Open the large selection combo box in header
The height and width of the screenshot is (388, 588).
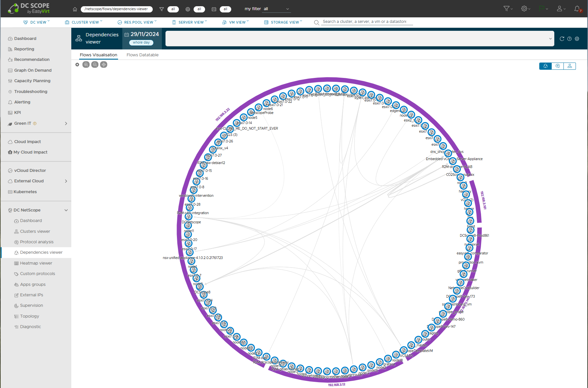tap(360, 39)
